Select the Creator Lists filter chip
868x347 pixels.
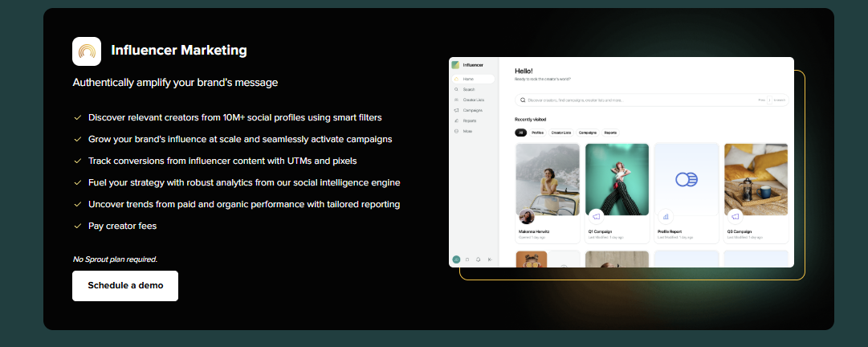560,133
